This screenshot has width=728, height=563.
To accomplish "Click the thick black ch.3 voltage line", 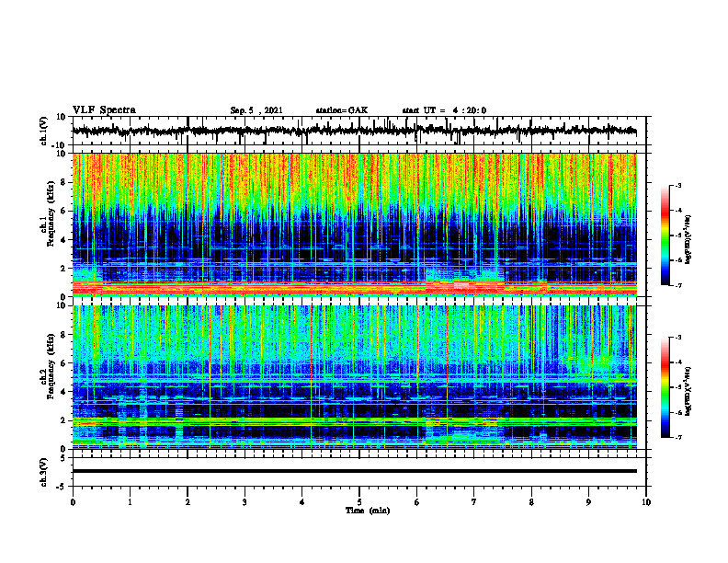I will (x=354, y=471).
